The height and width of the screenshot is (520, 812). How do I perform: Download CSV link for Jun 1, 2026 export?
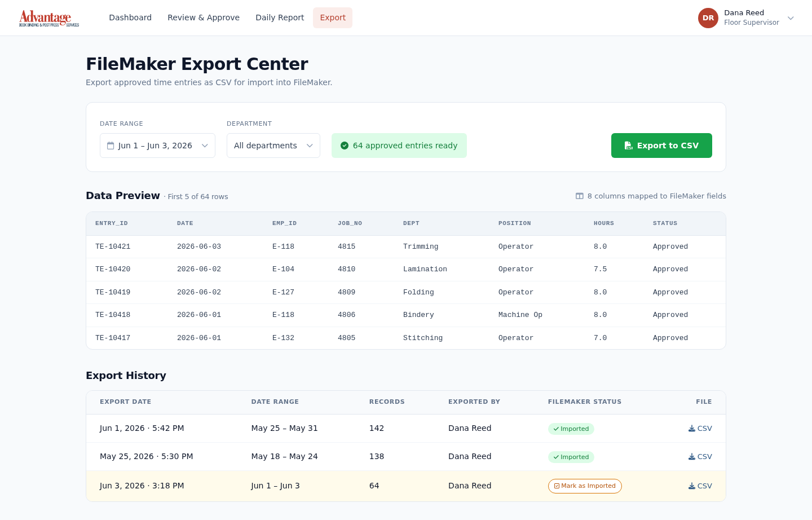(x=700, y=429)
